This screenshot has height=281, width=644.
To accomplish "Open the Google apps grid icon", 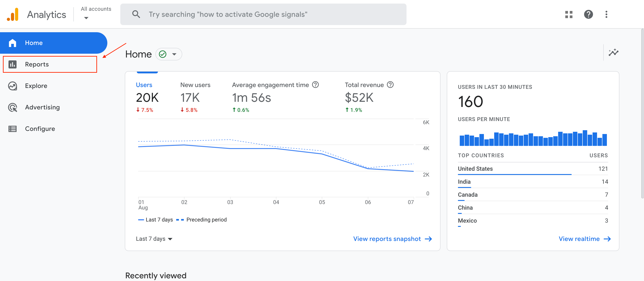I will (569, 14).
